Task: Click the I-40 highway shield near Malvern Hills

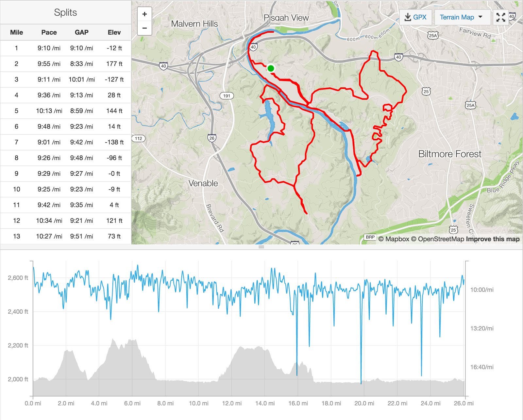Action: (163, 66)
